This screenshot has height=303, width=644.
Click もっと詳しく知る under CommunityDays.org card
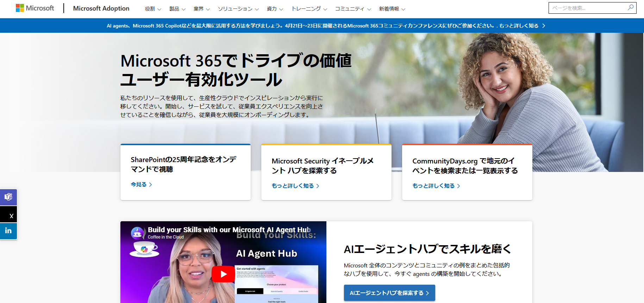(436, 186)
